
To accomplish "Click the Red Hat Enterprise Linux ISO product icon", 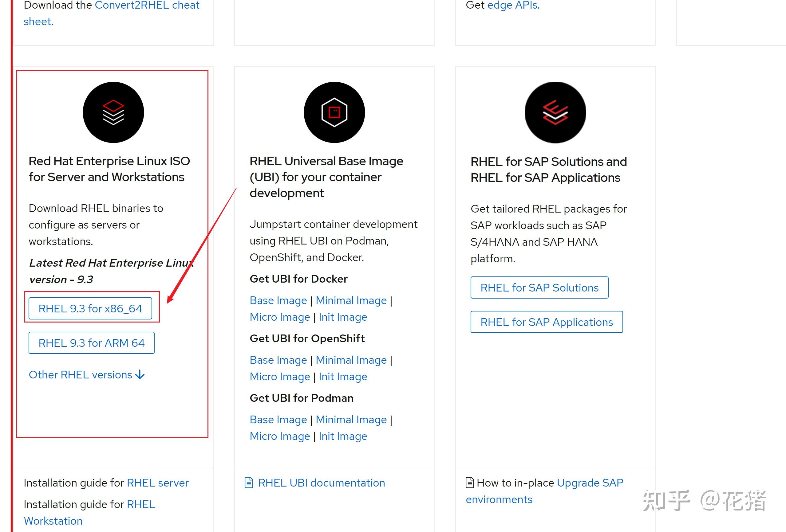I will (114, 112).
